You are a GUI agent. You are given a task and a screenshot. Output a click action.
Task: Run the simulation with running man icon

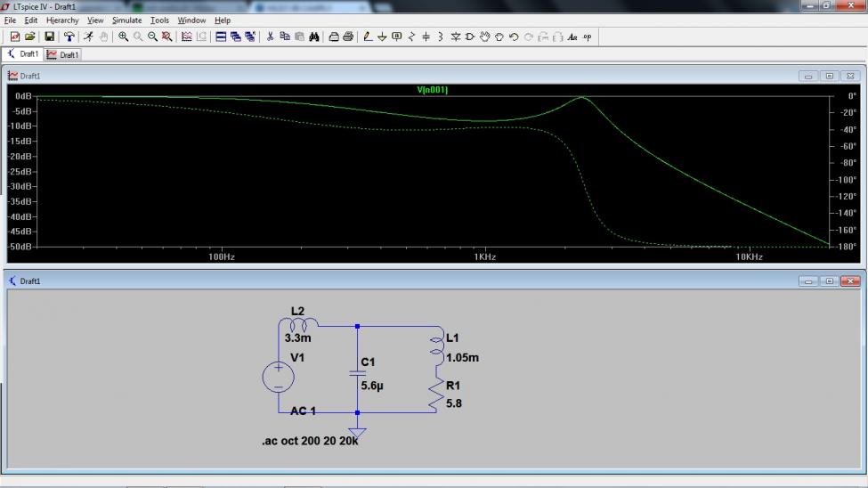[x=88, y=37]
